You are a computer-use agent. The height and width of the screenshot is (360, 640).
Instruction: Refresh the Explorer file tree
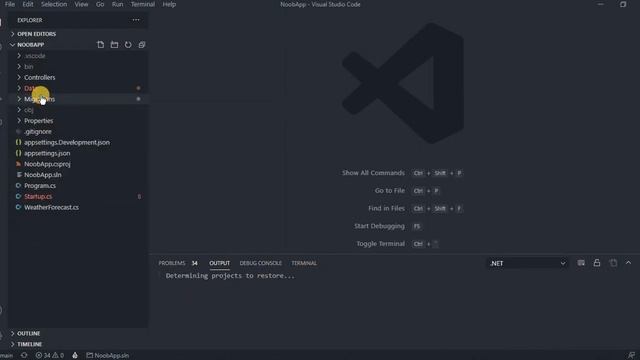point(128,44)
